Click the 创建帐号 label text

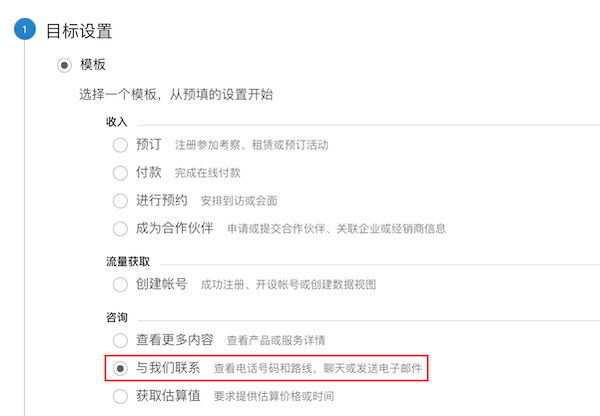coord(161,284)
